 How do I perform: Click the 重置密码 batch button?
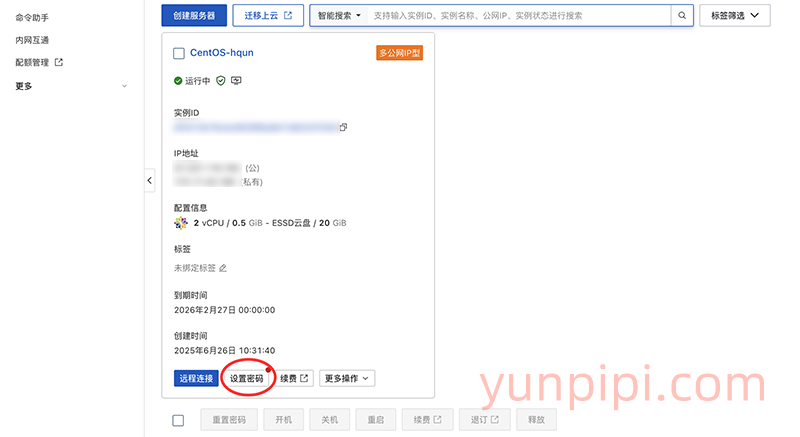[229, 420]
